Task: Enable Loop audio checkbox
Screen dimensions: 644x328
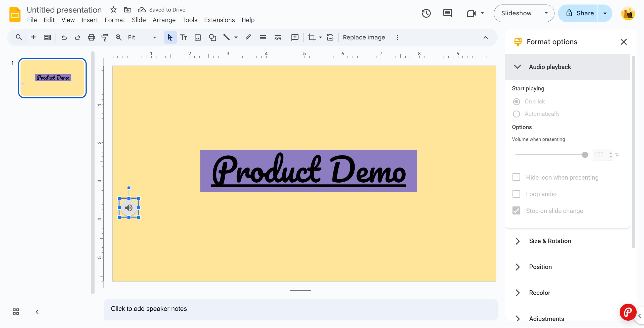Action: click(516, 194)
